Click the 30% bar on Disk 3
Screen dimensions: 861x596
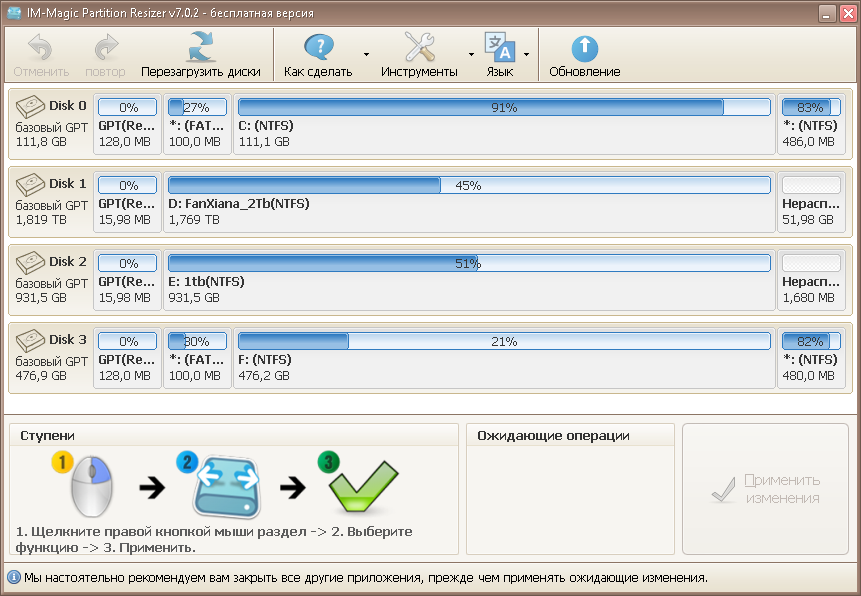(x=198, y=341)
